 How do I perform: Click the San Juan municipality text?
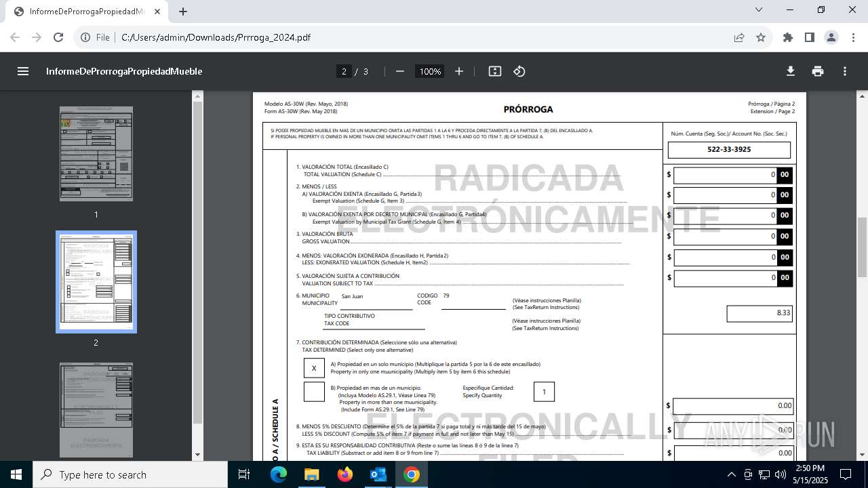352,296
